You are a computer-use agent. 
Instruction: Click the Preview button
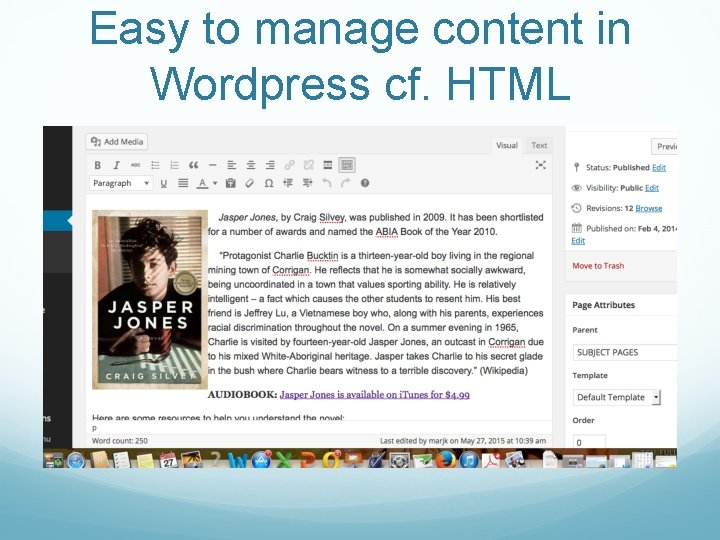point(664,146)
